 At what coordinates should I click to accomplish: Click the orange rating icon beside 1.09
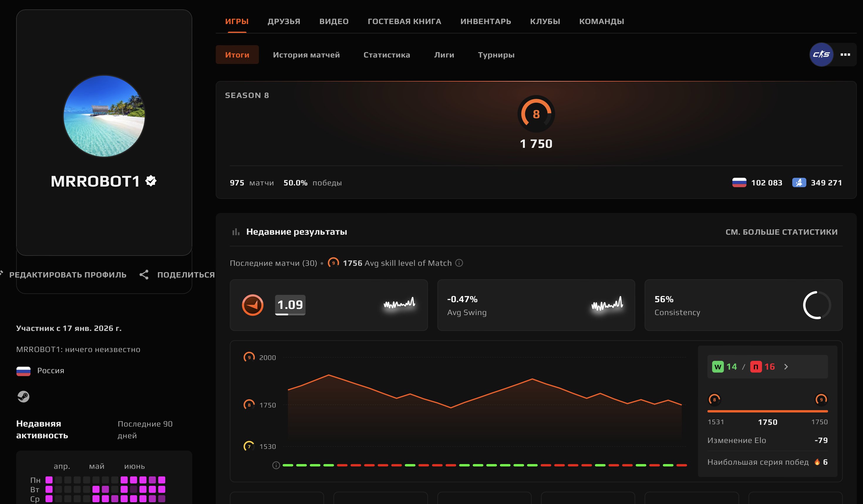252,305
